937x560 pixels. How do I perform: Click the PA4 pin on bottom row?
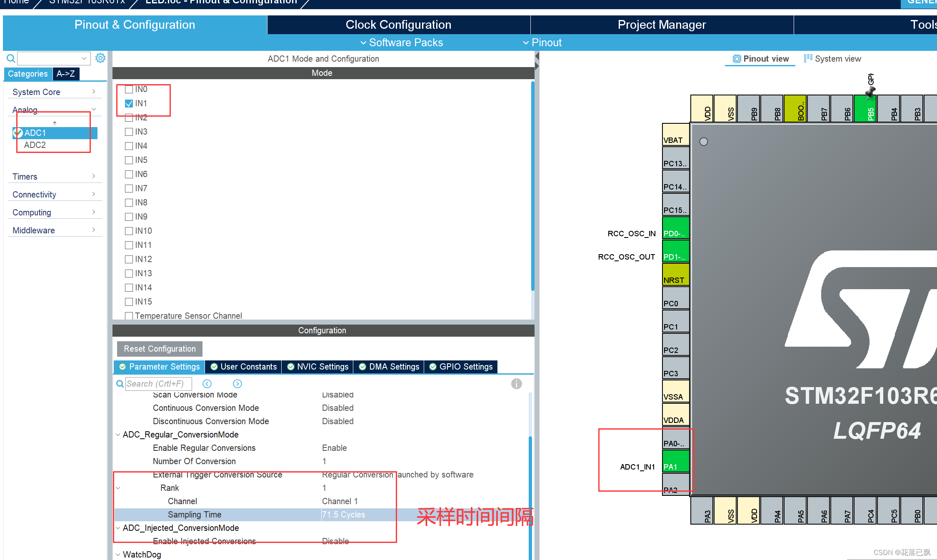click(x=772, y=510)
